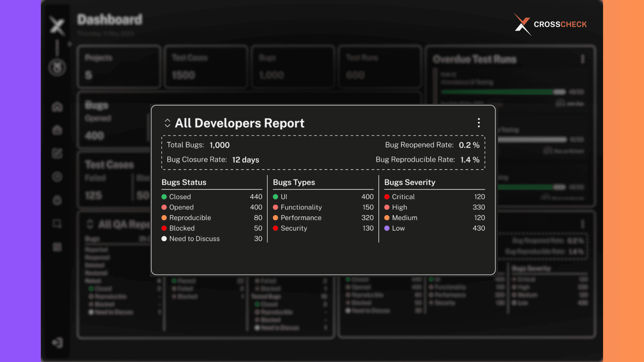Select the Need to Discuss status row
The image size is (644, 362).
(x=212, y=239)
